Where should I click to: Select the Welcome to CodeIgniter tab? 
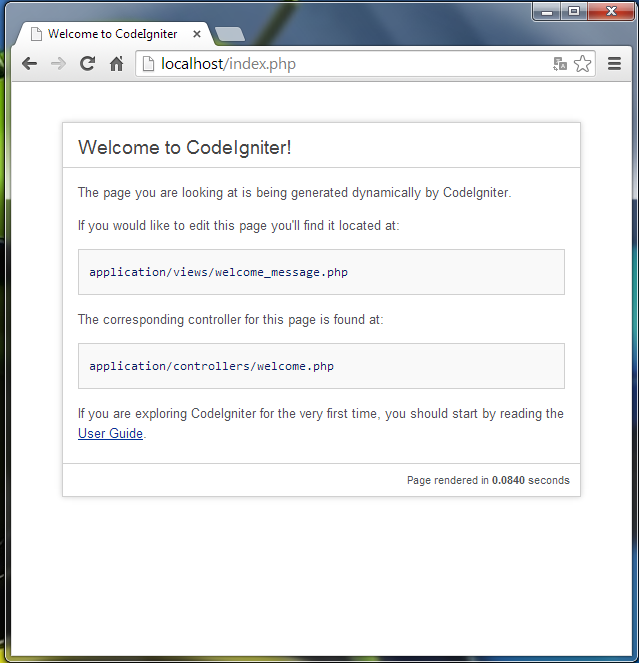coord(112,34)
